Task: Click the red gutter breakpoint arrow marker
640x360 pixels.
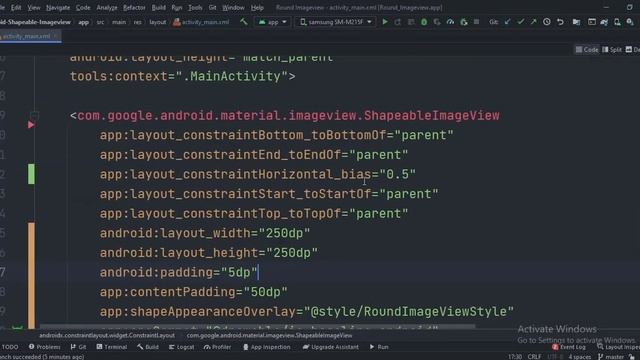Action: 31,124
